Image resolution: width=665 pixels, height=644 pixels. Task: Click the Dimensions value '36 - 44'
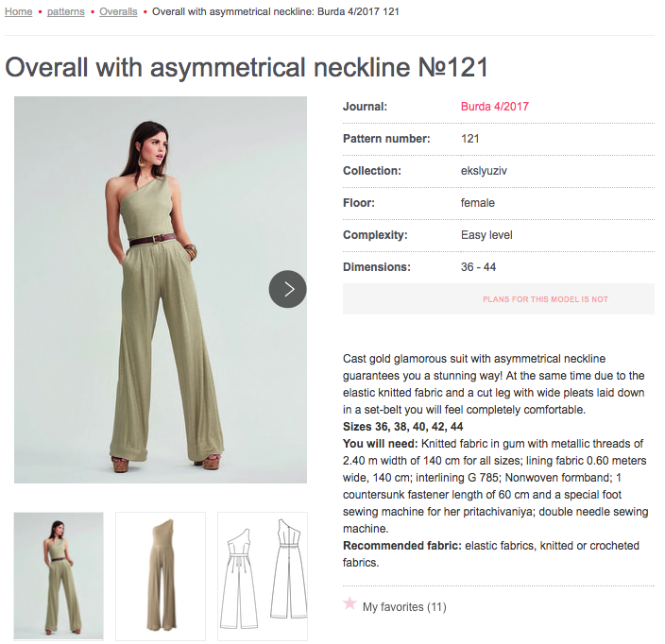478,267
